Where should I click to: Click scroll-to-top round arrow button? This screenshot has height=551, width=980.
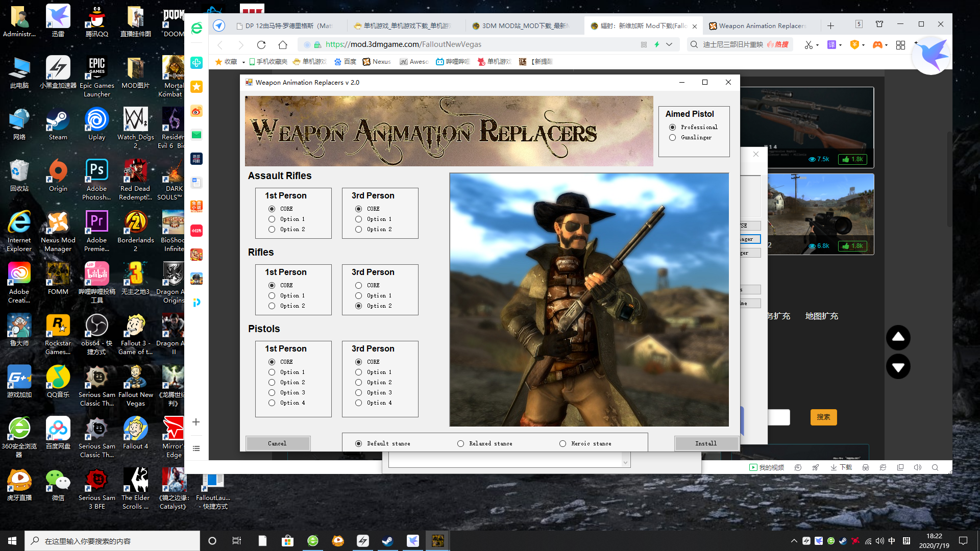[x=898, y=337]
